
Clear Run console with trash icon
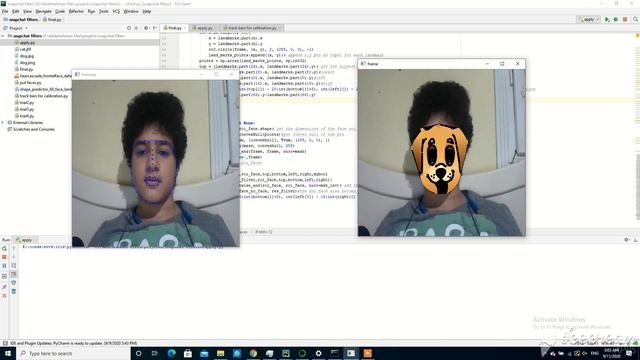click(13, 291)
